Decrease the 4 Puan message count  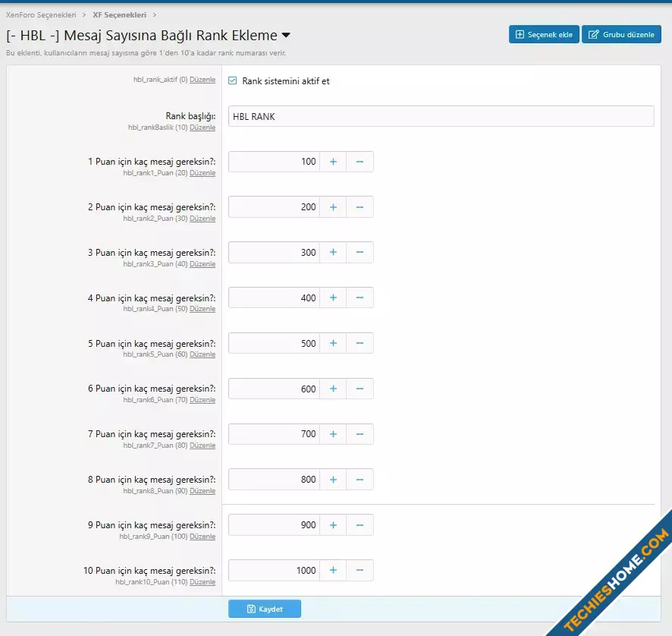[360, 298]
